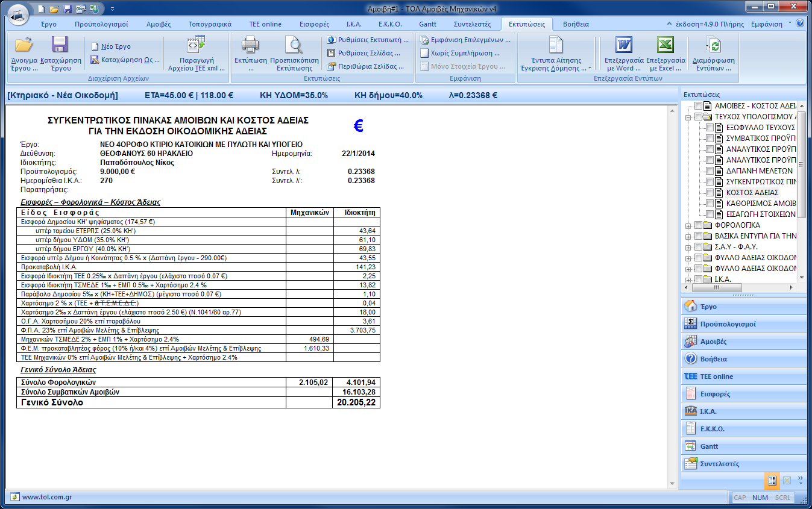This screenshot has width=812, height=509.
Task: Open Ε.Κ.Κ.Ο. in the navigation pane
Action: click(743, 429)
